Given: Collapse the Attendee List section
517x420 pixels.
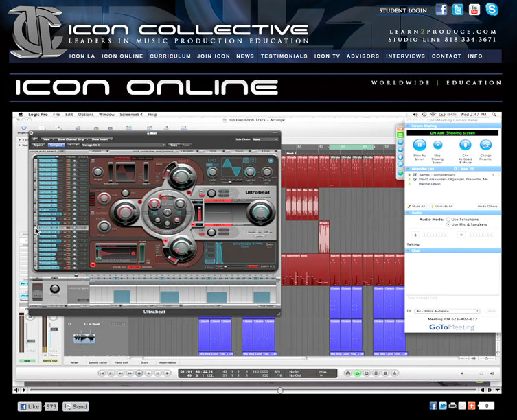Looking at the screenshot, I should [408, 167].
